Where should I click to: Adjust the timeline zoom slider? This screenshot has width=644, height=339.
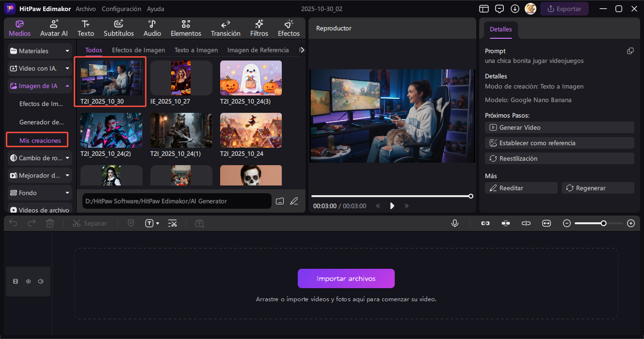coord(603,223)
